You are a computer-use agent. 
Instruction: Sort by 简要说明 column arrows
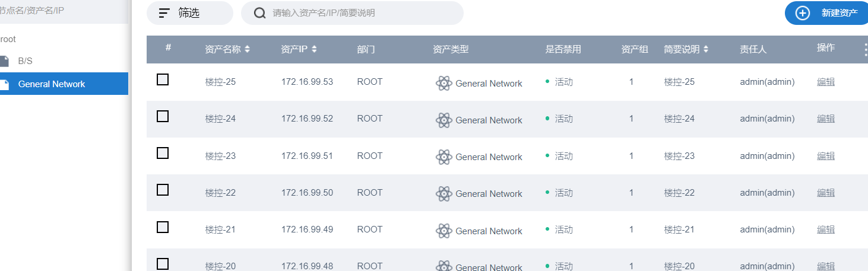pos(706,50)
